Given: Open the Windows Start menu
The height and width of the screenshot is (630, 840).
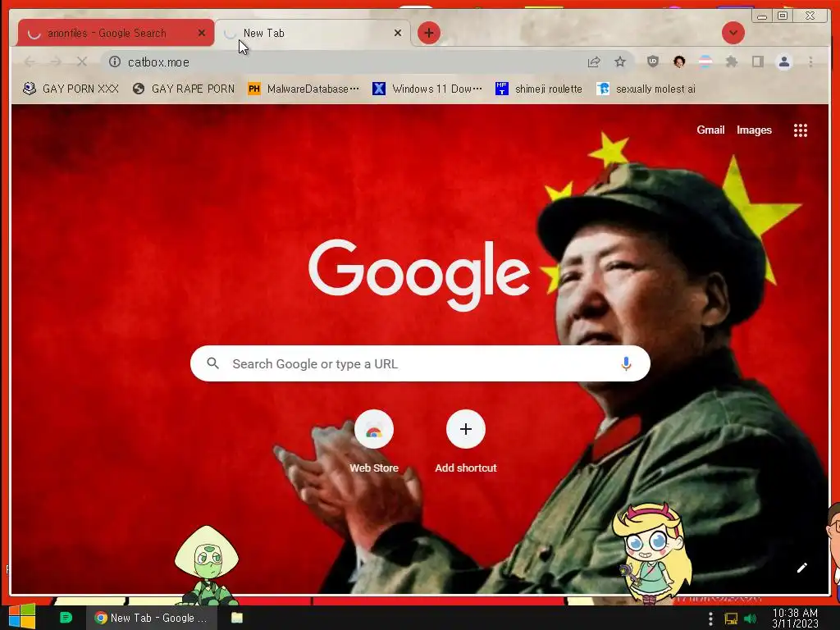Looking at the screenshot, I should click(22, 617).
